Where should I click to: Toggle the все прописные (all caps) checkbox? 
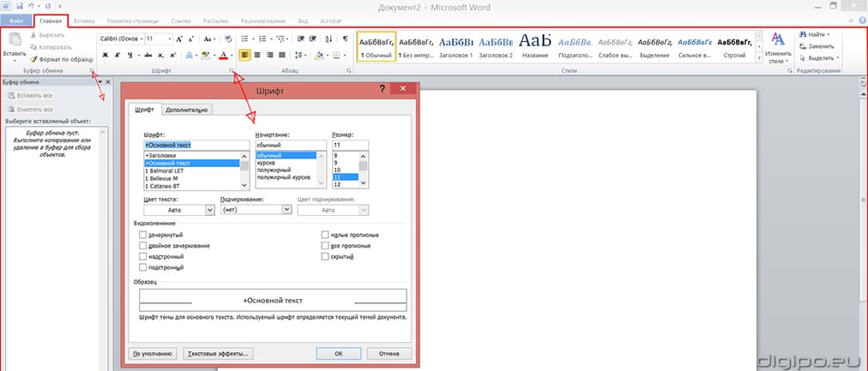click(x=325, y=245)
